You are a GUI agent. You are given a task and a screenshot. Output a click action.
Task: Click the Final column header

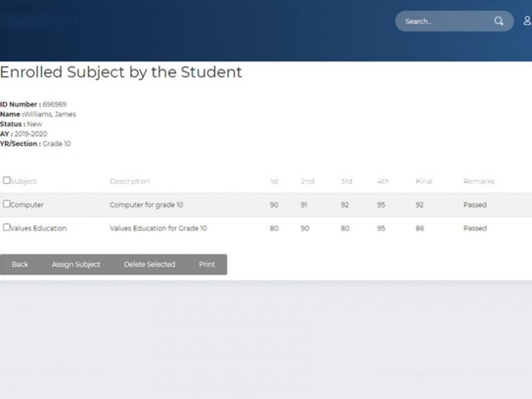pos(424,181)
